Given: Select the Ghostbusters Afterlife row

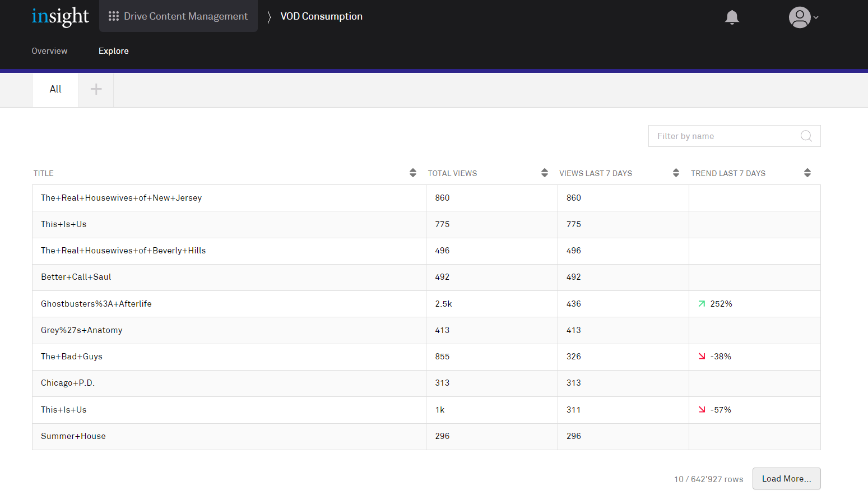Looking at the screenshot, I should tap(96, 304).
